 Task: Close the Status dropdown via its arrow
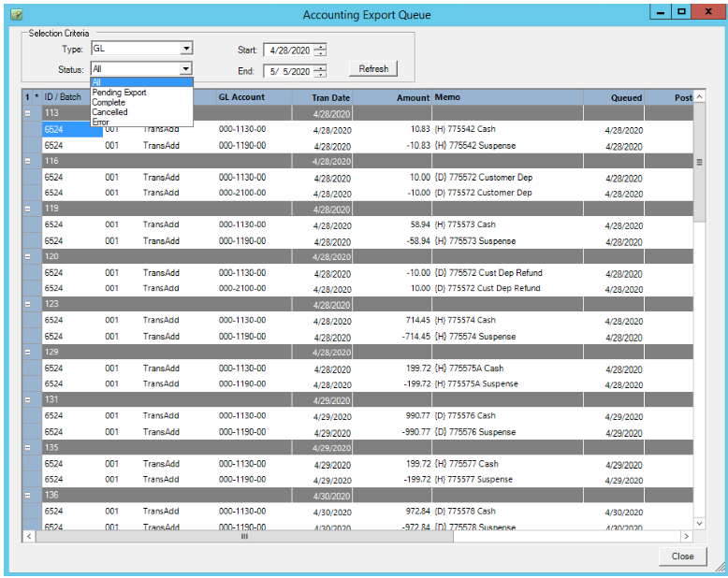[x=185, y=69]
